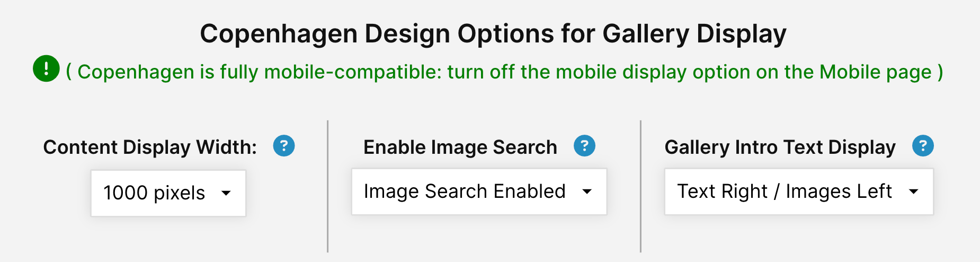Expand the Gallery Intro Text Display dropdown
This screenshot has width=980, height=262.
pyautogui.click(x=799, y=191)
